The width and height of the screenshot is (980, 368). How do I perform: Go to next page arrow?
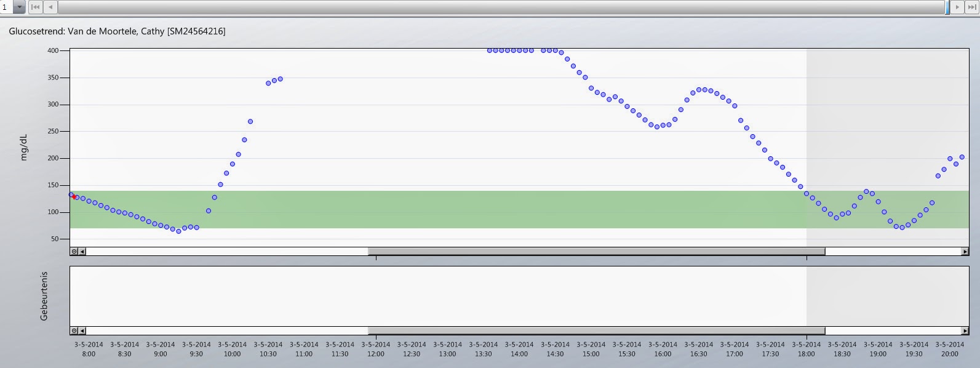(958, 7)
